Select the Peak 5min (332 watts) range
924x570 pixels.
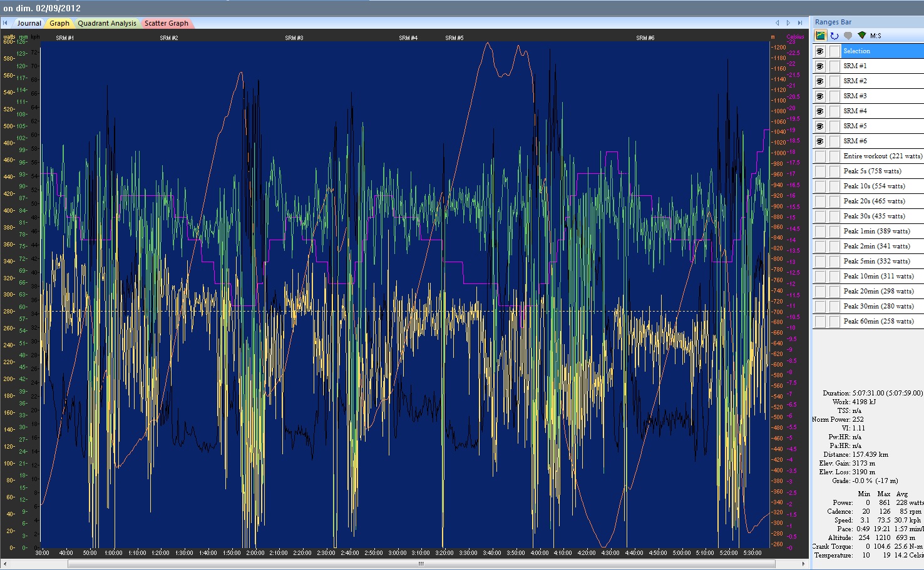coord(876,262)
